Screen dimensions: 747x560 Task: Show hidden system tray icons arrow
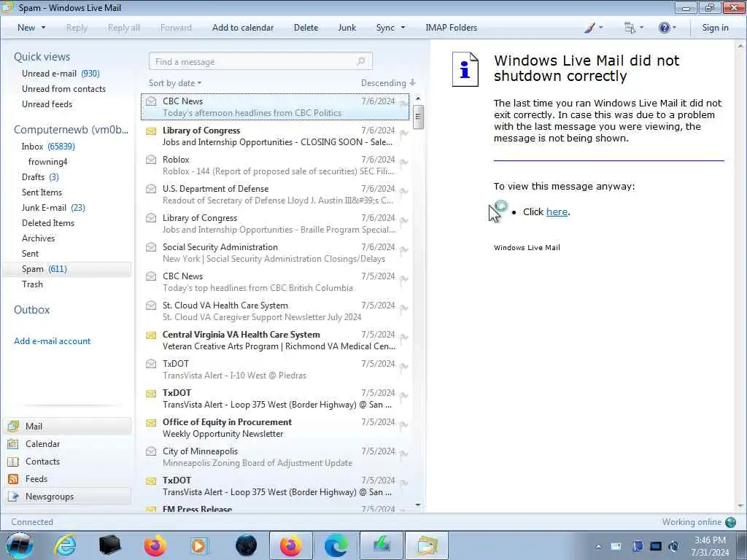pos(598,546)
